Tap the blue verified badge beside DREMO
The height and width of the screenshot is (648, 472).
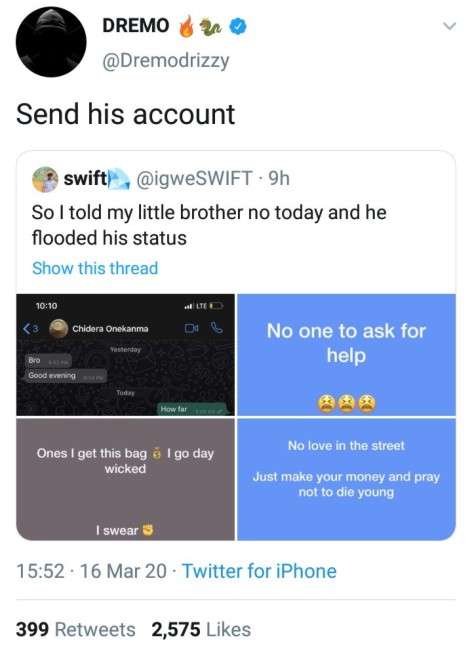click(x=238, y=26)
